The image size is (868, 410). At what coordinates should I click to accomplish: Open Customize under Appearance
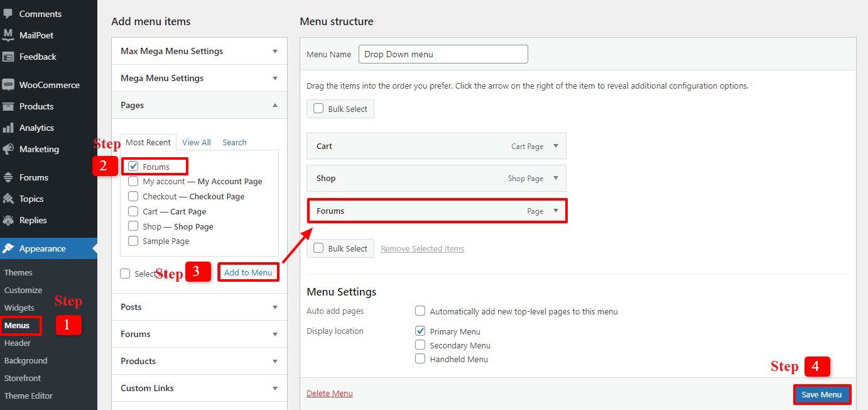click(23, 290)
